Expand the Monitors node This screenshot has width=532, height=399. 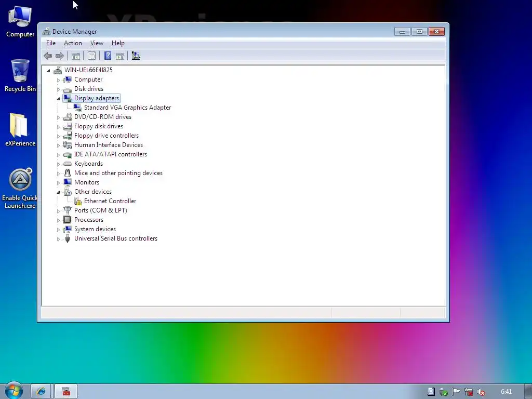pyautogui.click(x=58, y=183)
